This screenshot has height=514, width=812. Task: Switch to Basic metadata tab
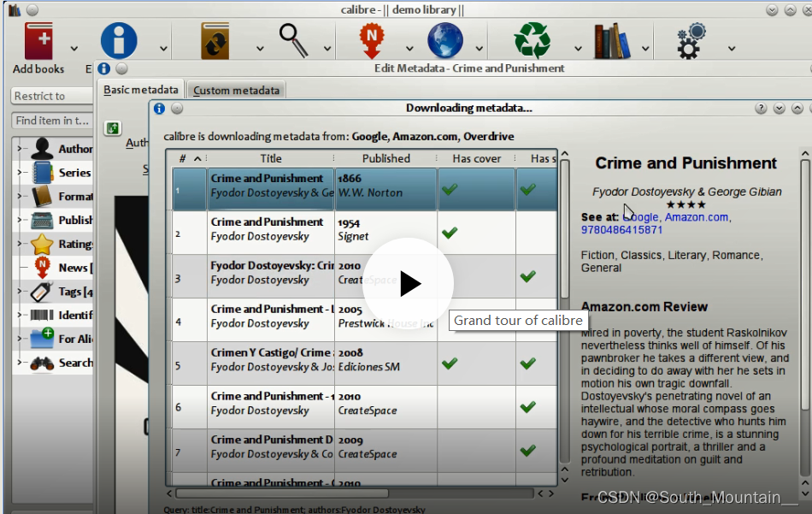point(141,90)
